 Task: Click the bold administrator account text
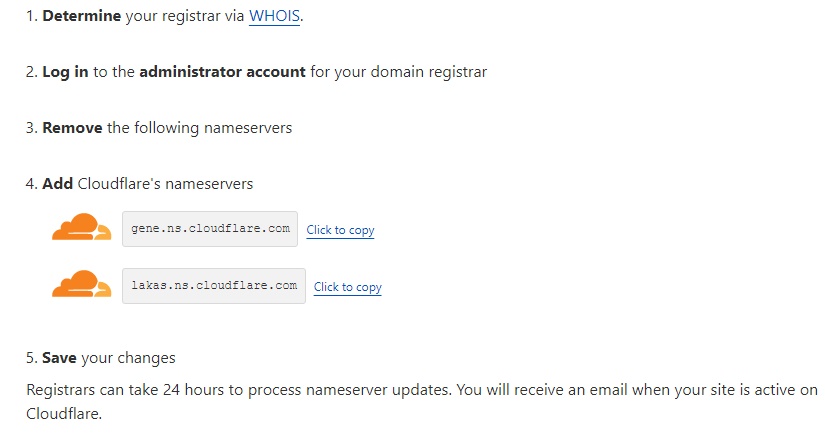[x=222, y=72]
